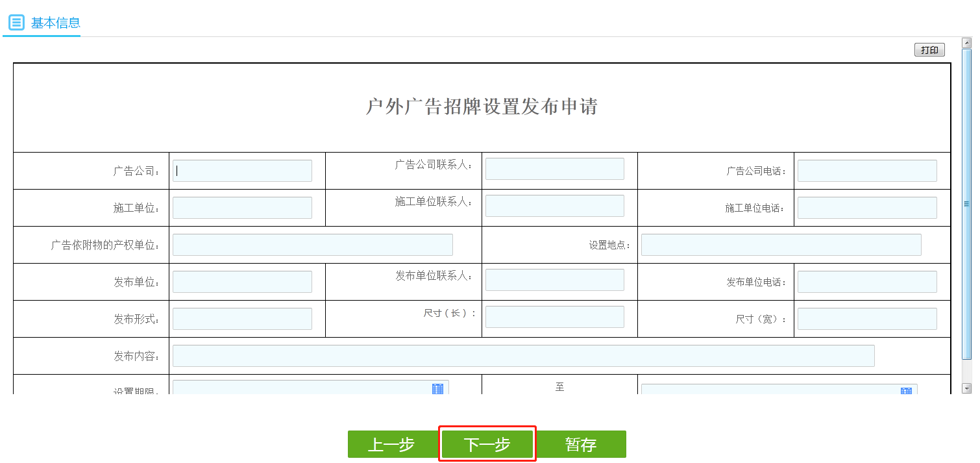Click the 广告公司联系人 input field
The height and width of the screenshot is (463, 980).
click(x=554, y=168)
